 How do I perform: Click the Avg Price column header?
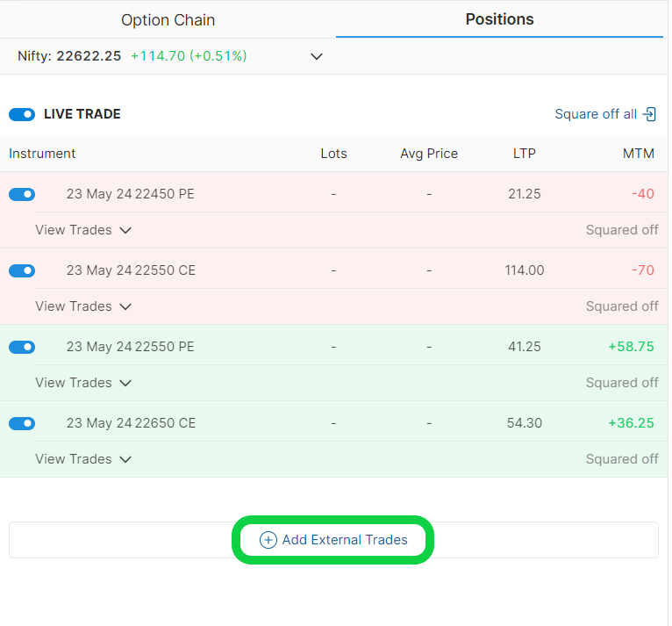[429, 154]
